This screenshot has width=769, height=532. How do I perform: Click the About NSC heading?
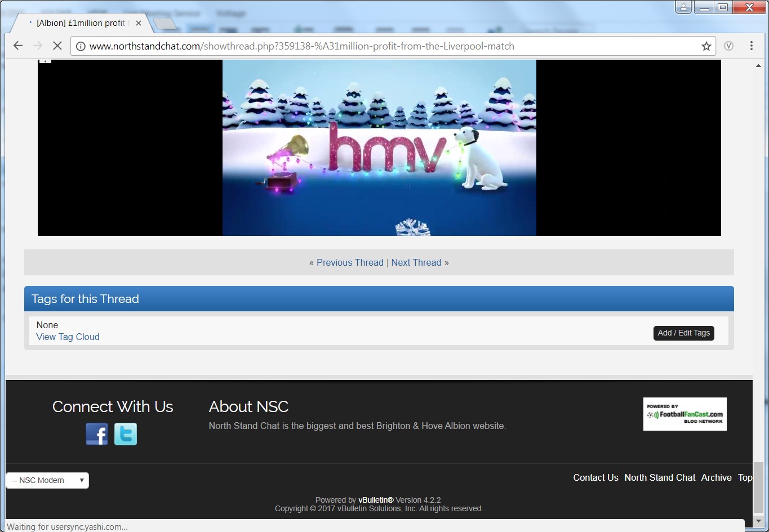tap(248, 406)
